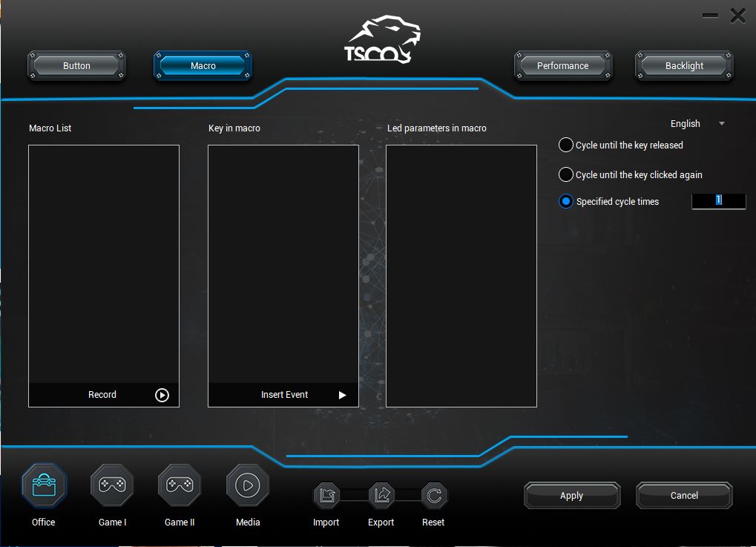This screenshot has width=756, height=547.
Task: Open the English language dropdown
Action: coord(697,124)
